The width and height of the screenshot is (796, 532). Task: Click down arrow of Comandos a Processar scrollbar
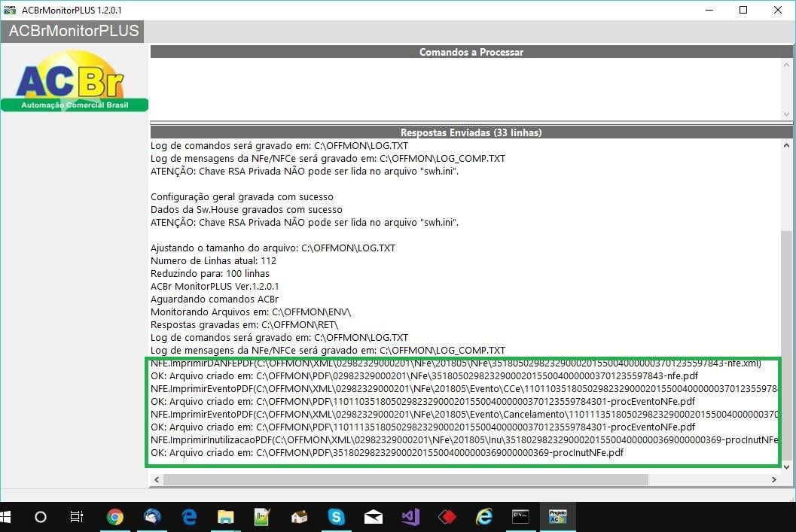click(786, 114)
